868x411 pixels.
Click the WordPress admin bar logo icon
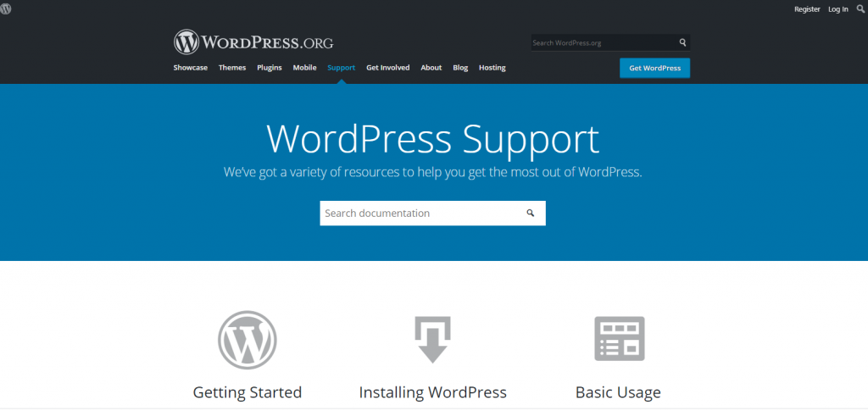(x=6, y=8)
